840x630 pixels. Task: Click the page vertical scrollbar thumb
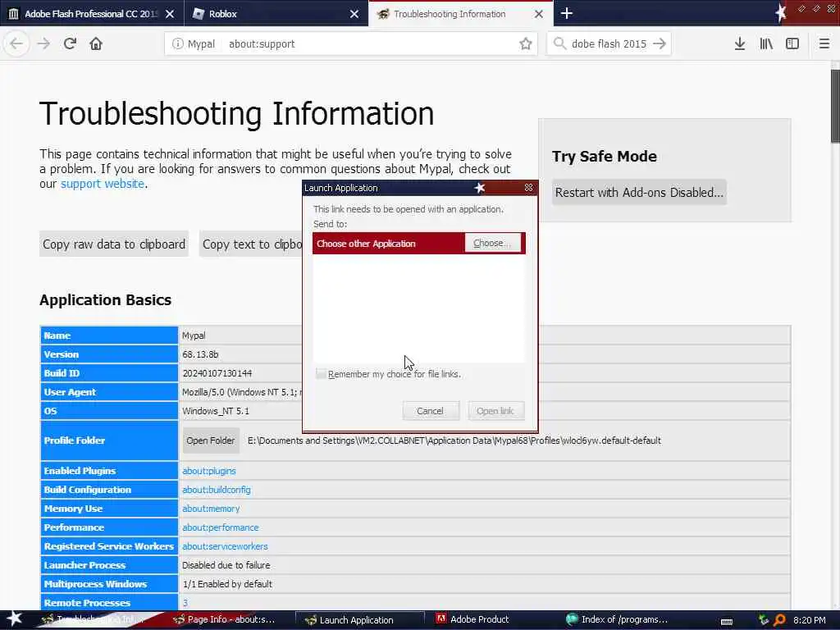click(835, 106)
